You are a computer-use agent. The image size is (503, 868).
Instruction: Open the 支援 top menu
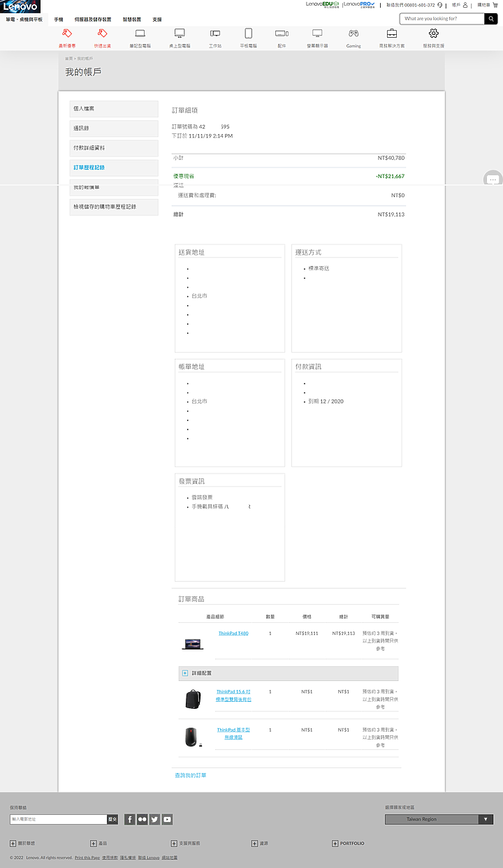click(157, 20)
